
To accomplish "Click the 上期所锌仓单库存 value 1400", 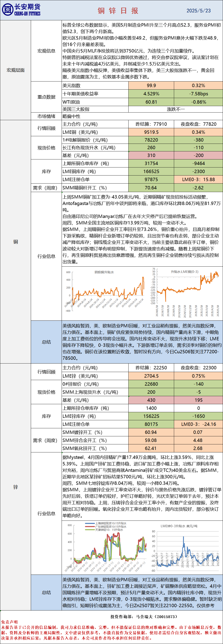I will click(x=151, y=408).
